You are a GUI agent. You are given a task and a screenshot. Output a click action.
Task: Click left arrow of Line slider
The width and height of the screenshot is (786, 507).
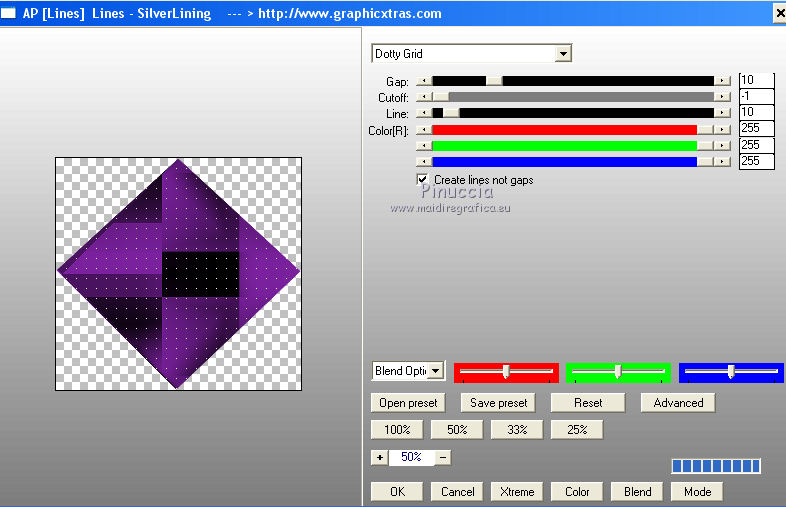pyautogui.click(x=424, y=113)
